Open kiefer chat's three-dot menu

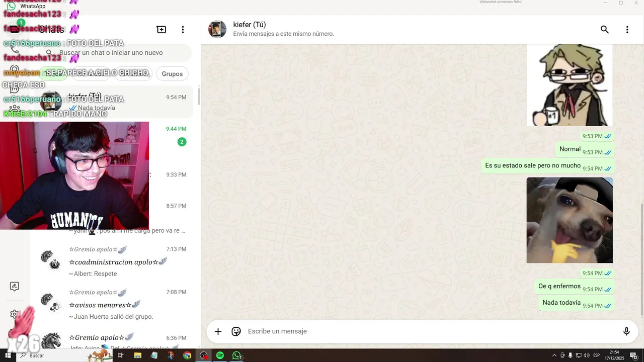(627, 30)
